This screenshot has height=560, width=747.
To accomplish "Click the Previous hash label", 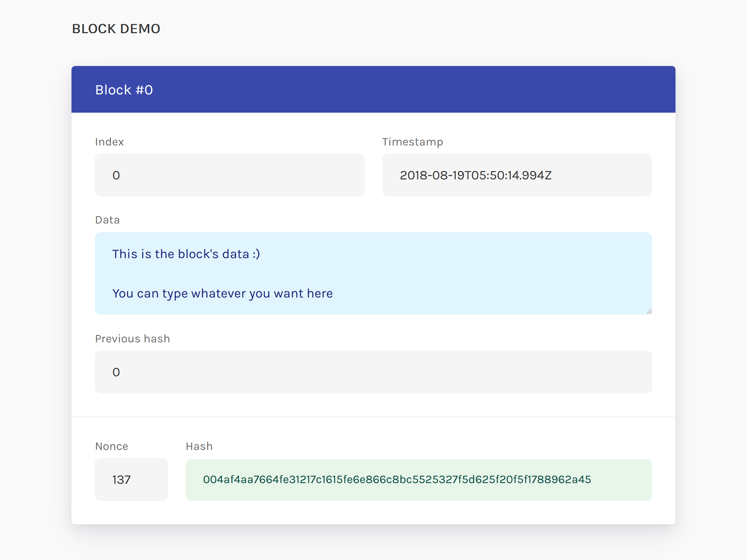I will [x=132, y=339].
